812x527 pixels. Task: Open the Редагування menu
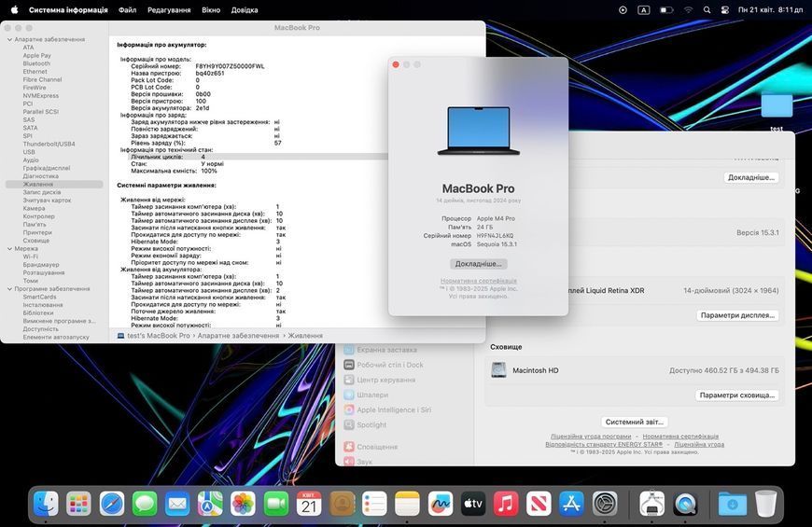tap(169, 10)
